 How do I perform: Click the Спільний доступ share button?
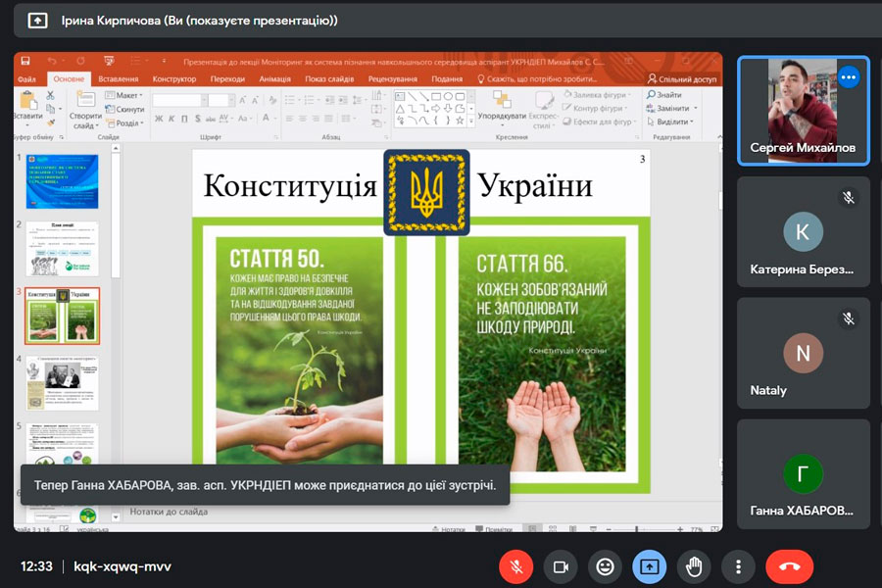point(682,78)
